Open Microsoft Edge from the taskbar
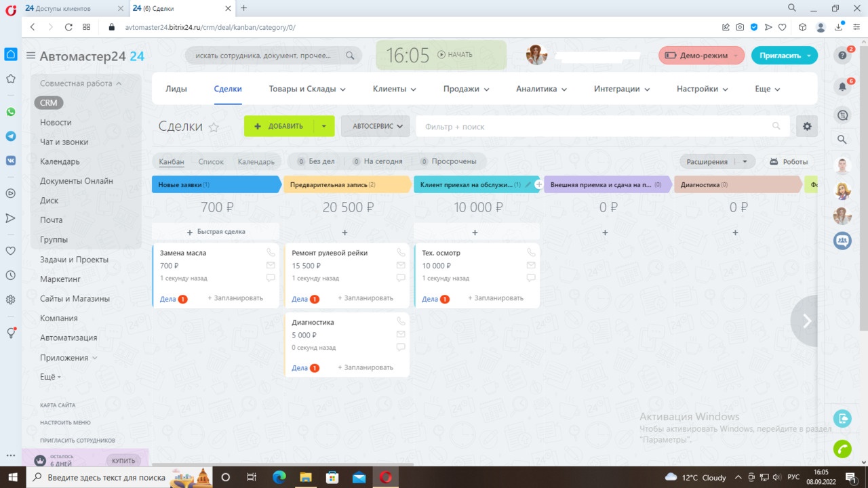 (279, 477)
